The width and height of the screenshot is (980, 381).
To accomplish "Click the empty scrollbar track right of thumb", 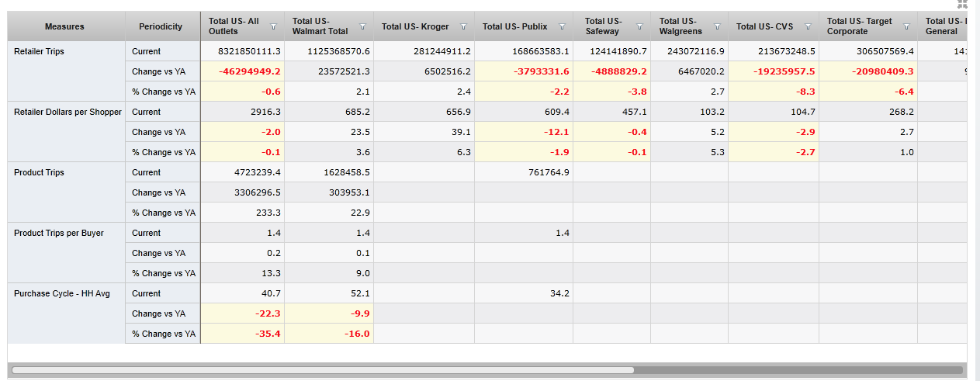I will 799,370.
